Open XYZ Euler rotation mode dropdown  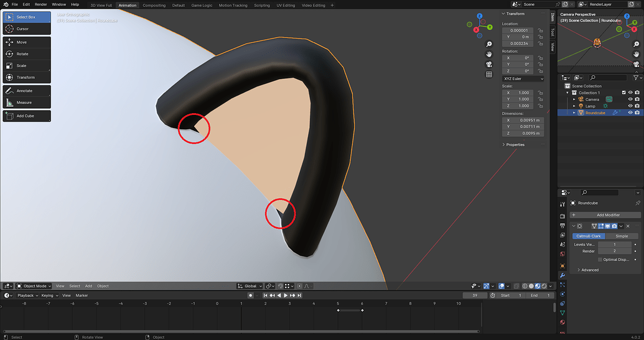523,79
